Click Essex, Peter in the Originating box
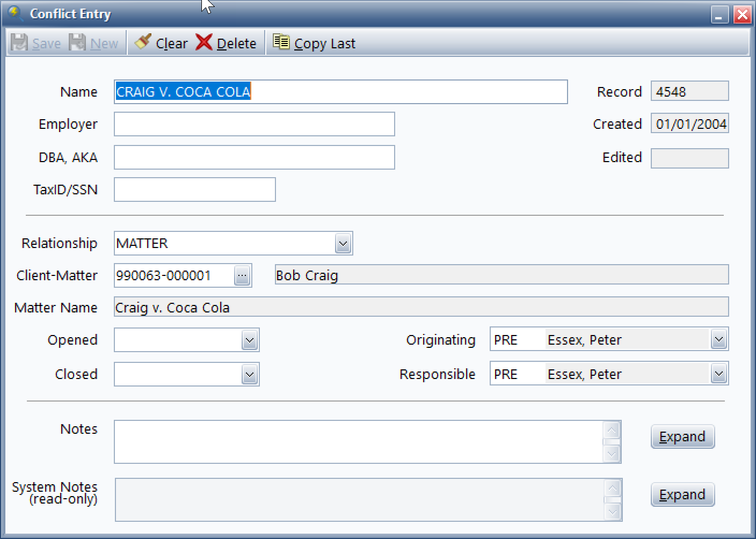756x539 pixels. [584, 340]
